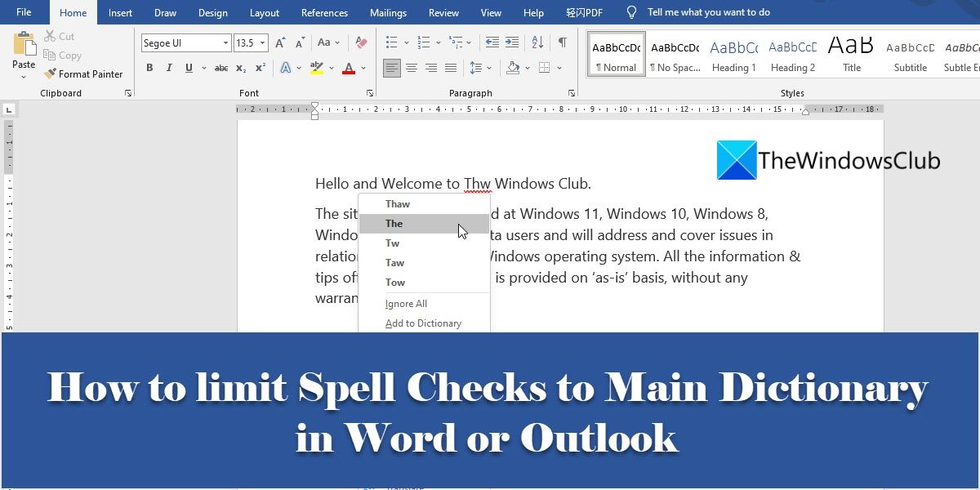
Task: Toggle Superscript formatting
Action: (x=261, y=69)
